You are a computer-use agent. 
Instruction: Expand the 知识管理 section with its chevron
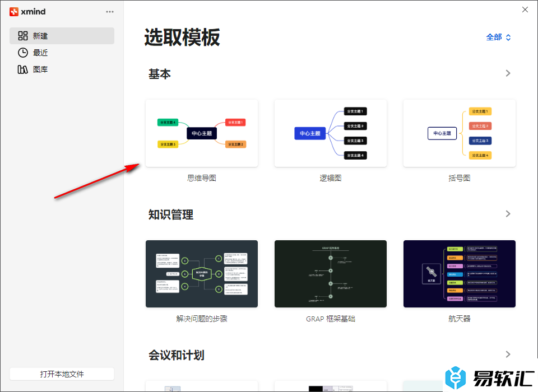tap(508, 214)
